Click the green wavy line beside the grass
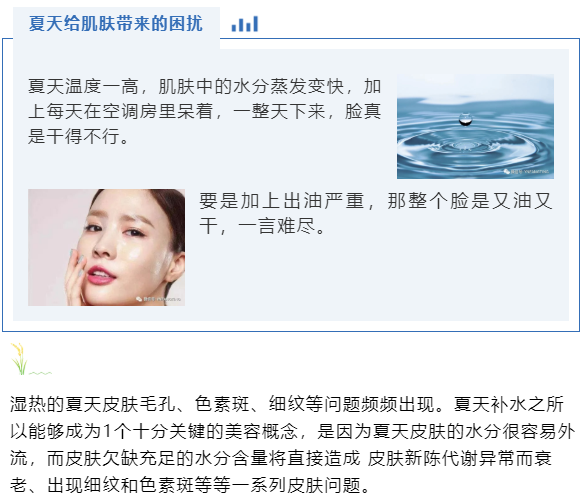 (40, 373)
